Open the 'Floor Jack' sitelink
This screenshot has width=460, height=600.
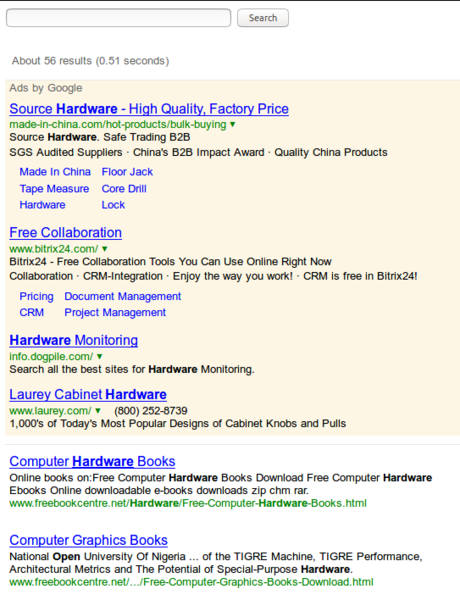coord(127,172)
